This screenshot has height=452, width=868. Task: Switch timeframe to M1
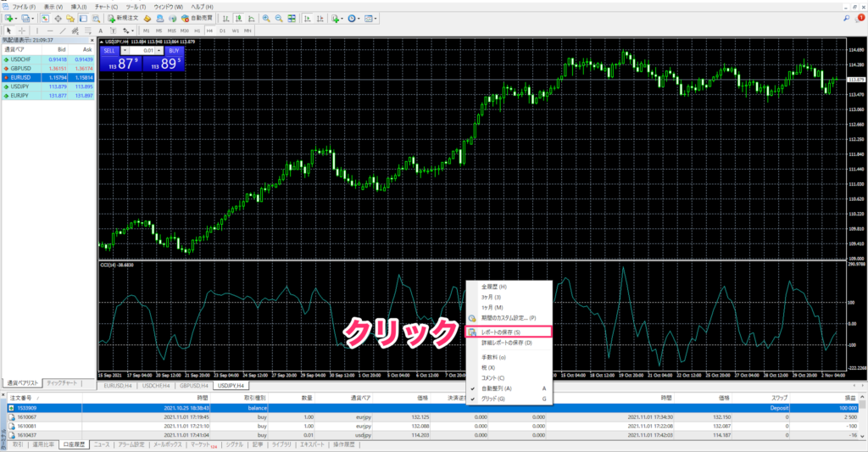[146, 31]
